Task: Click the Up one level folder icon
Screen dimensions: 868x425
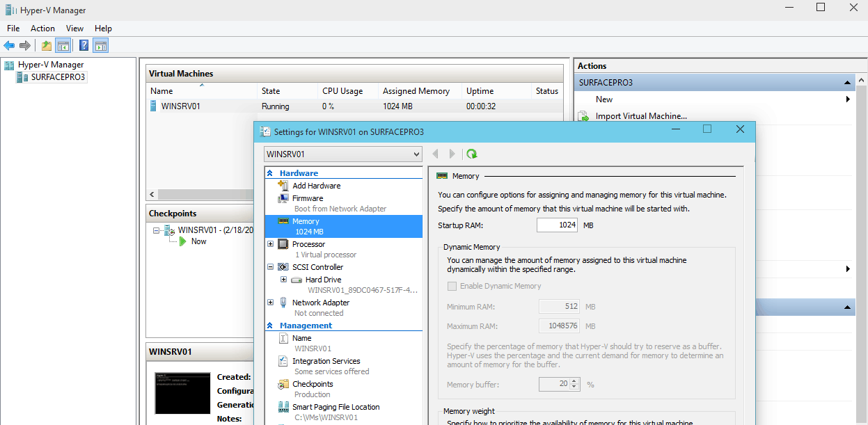Action: (47, 46)
